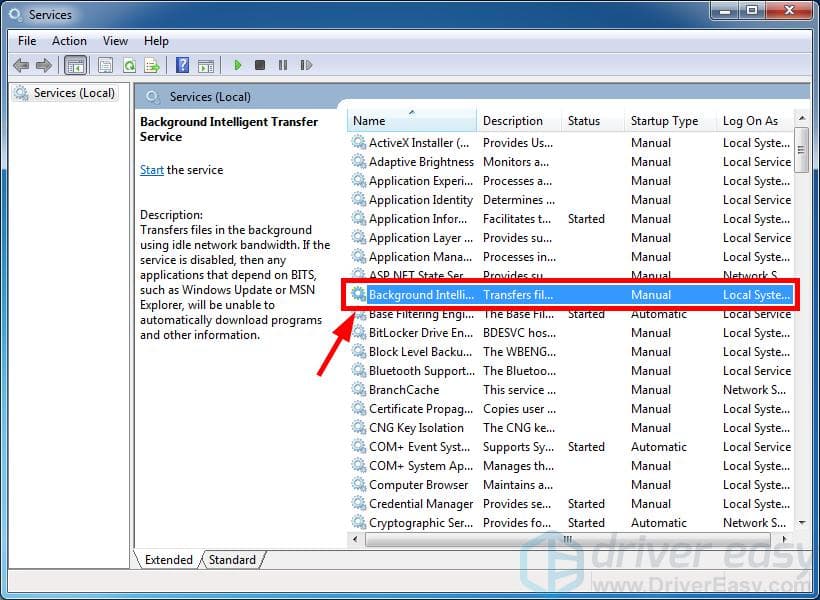Click the vertical scrollbar thumb
Screen dimensions: 820x600
coord(802,150)
